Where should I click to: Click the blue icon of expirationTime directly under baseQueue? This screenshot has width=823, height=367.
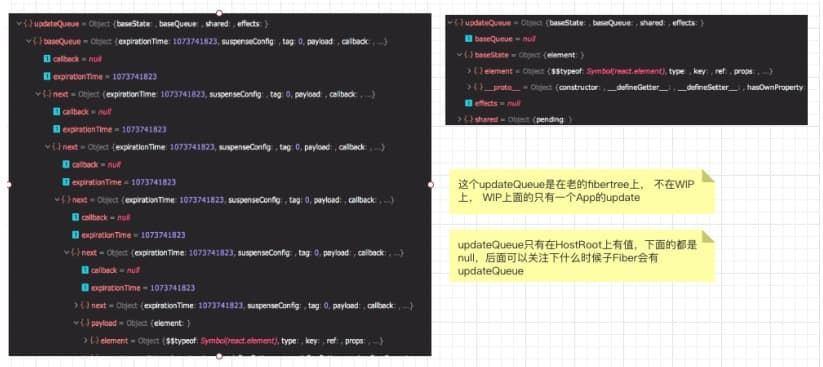pyautogui.click(x=47, y=77)
